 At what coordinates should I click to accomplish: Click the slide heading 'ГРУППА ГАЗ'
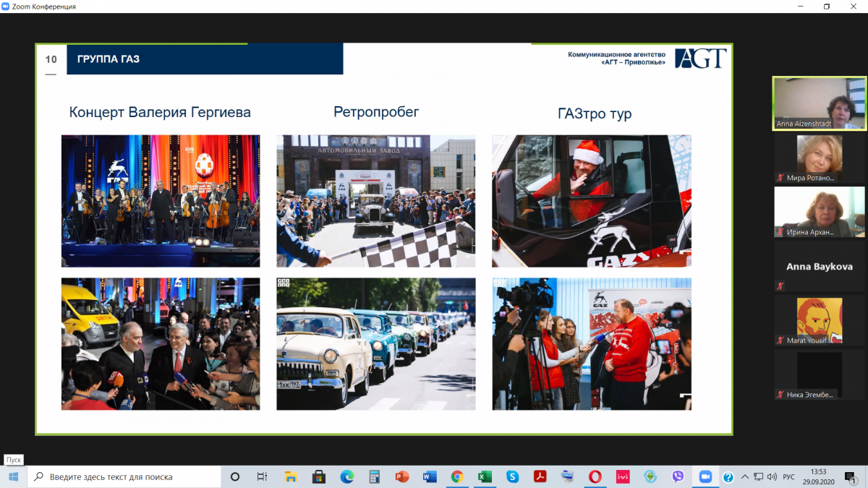coord(109,59)
